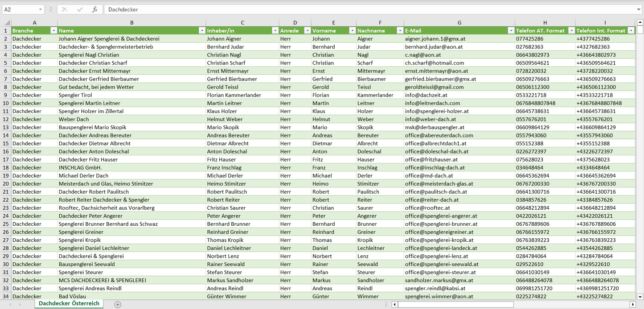Click the horizontal scrollbar right arrow
Screen dimensions: 644x309
pos(632,305)
